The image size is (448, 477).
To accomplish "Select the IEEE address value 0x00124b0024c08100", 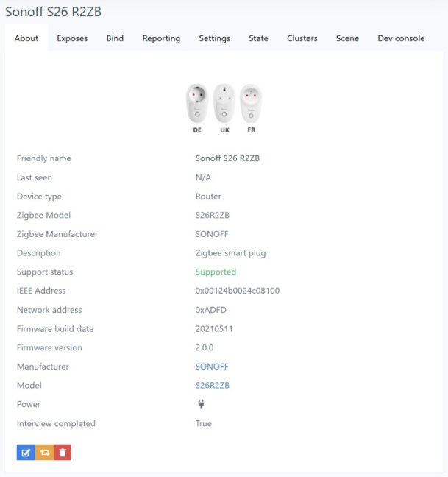I will pyautogui.click(x=238, y=291).
